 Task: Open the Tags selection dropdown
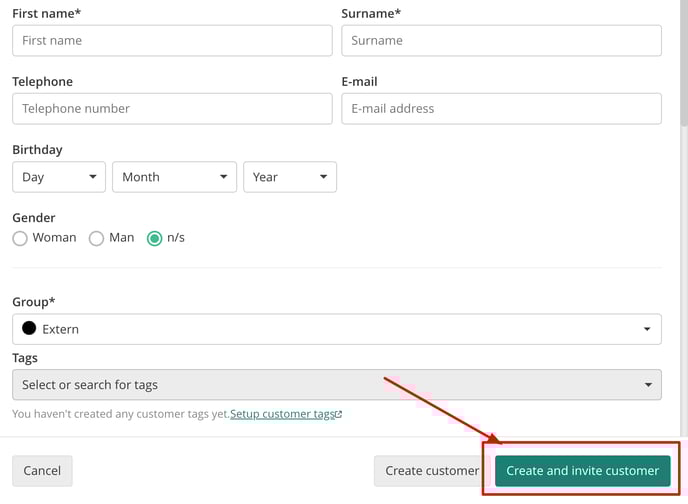pos(337,385)
